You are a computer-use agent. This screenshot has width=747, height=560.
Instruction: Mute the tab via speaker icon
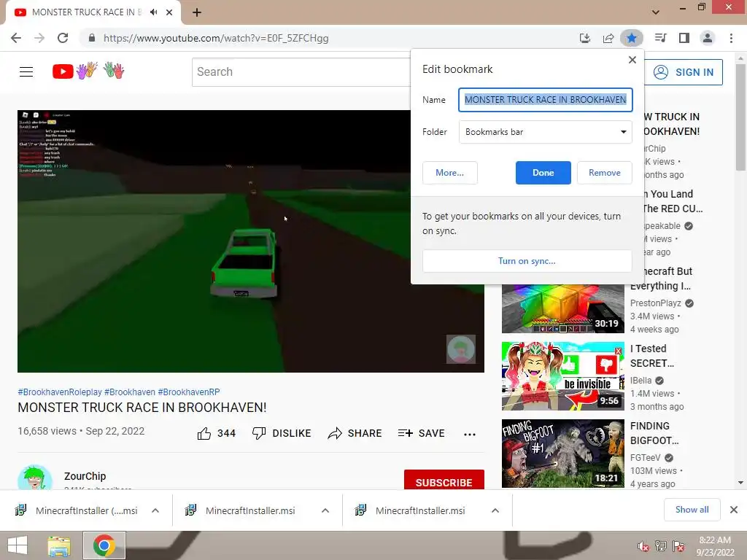(153, 12)
